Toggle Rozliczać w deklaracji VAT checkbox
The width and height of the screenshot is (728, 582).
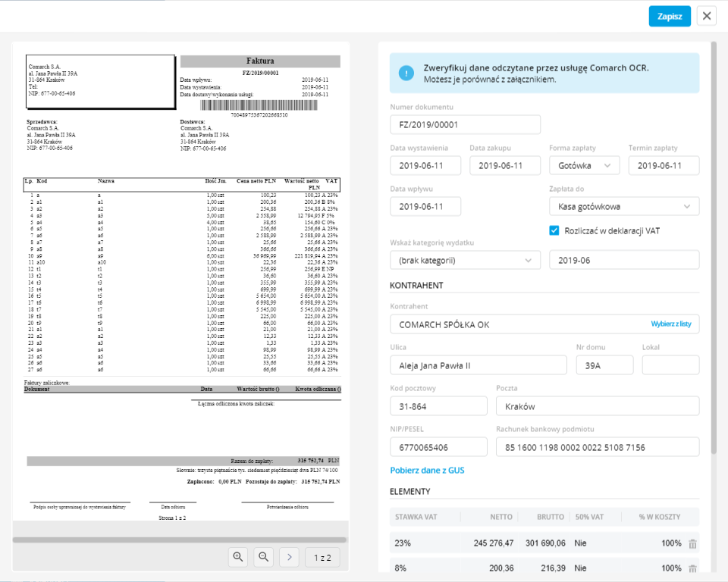point(554,230)
